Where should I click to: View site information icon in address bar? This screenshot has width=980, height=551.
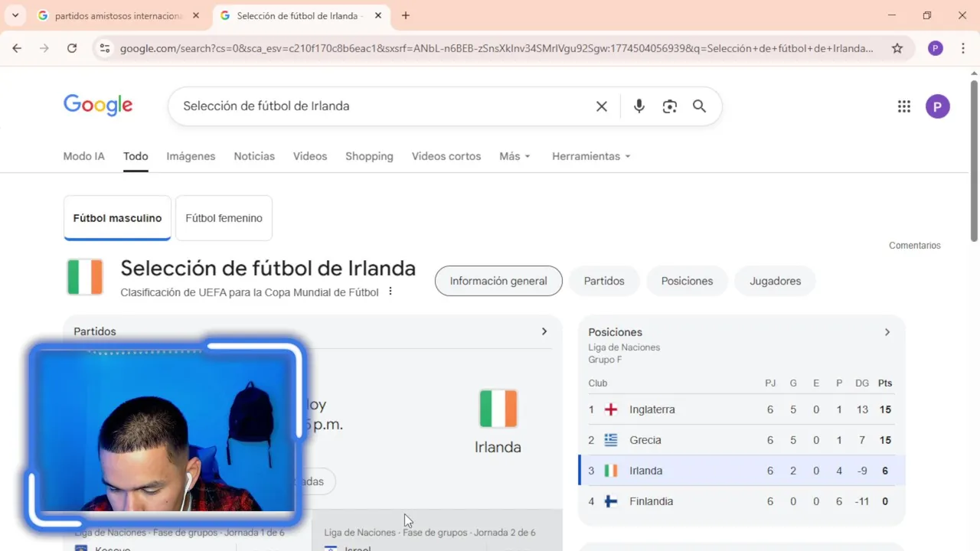point(105,48)
